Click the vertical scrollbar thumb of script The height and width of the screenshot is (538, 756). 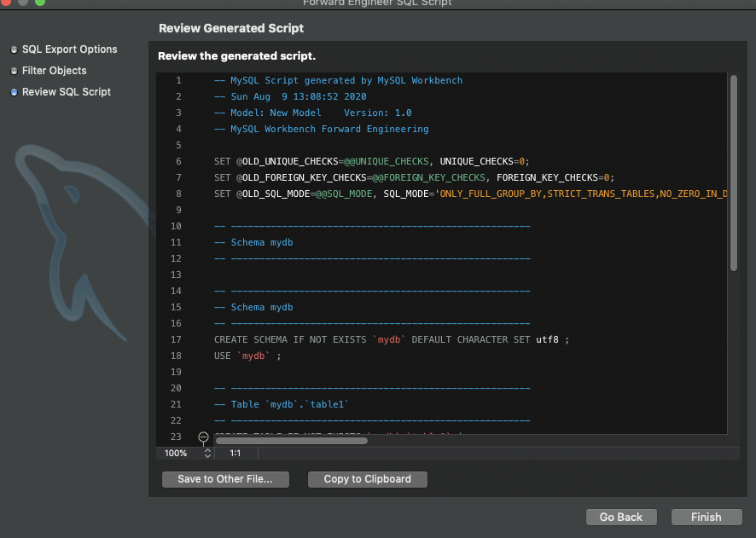734,173
